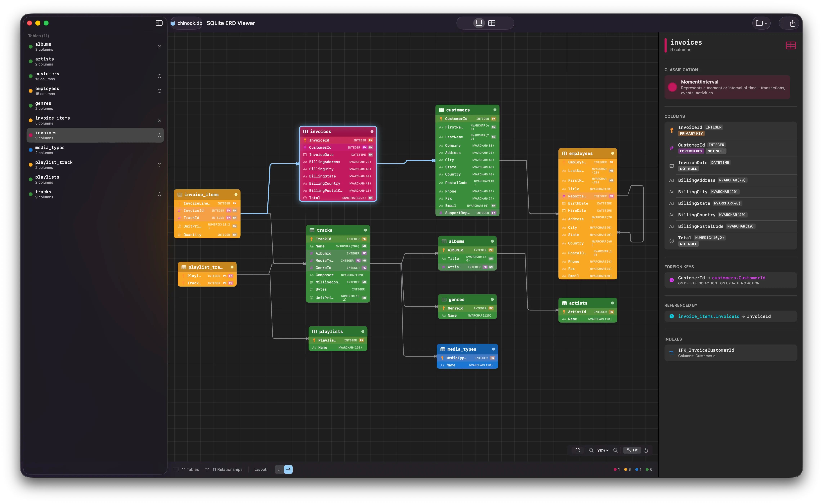Click the orange classification legend dot
This screenshot has width=823, height=504.
[x=626, y=469]
